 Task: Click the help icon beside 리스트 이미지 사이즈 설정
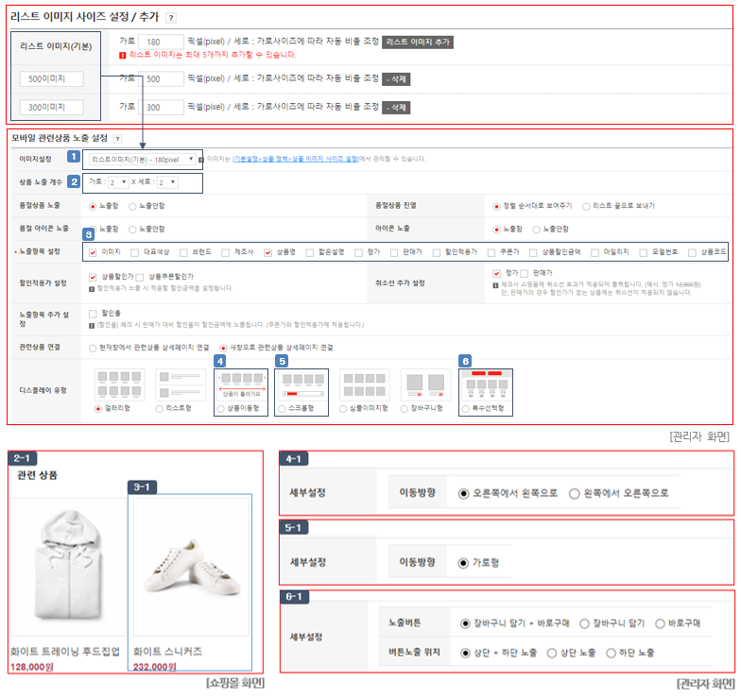[x=170, y=18]
